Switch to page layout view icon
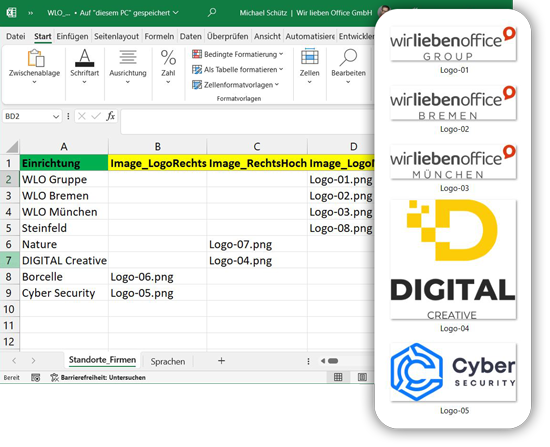 [362, 377]
